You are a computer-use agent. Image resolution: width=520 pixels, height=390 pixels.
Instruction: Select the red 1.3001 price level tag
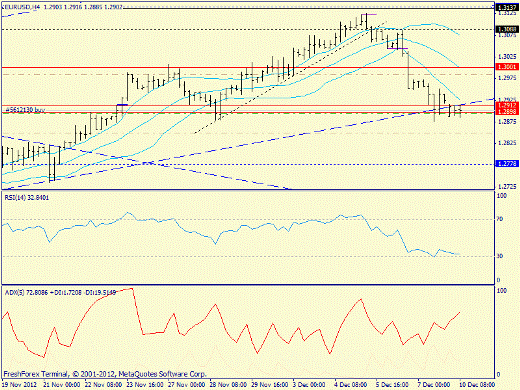point(507,67)
